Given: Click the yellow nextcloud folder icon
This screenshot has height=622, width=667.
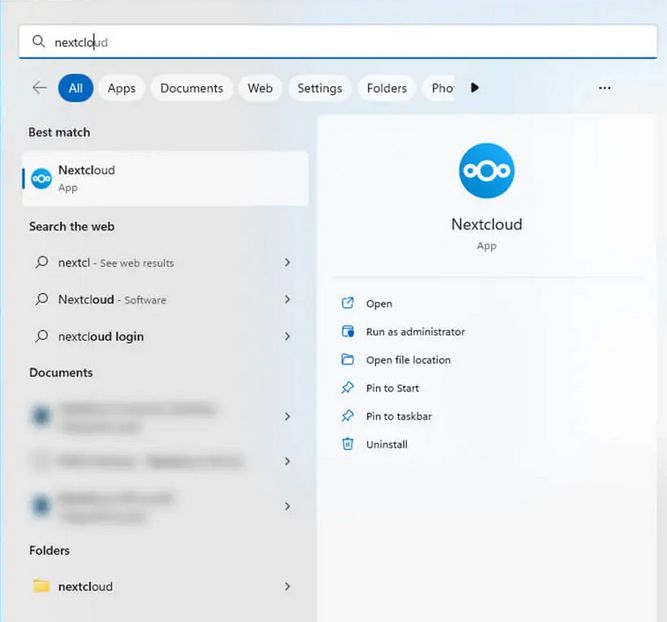Looking at the screenshot, I should pyautogui.click(x=41, y=586).
